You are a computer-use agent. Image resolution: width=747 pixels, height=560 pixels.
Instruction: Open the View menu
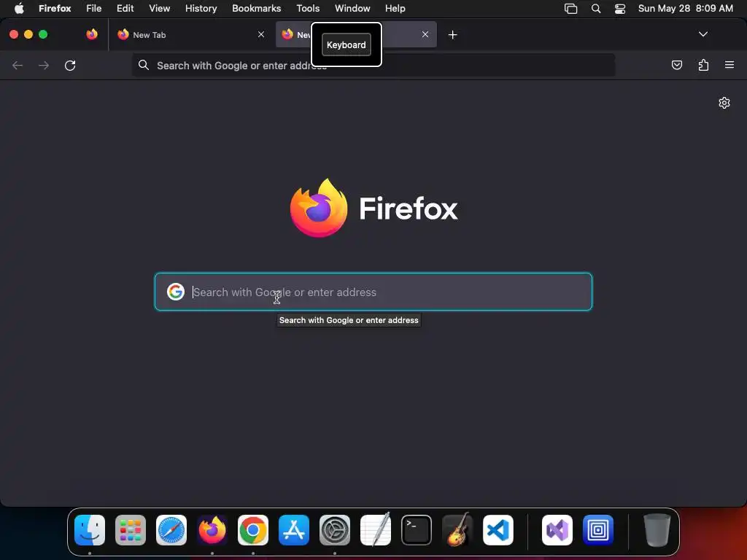[159, 8]
